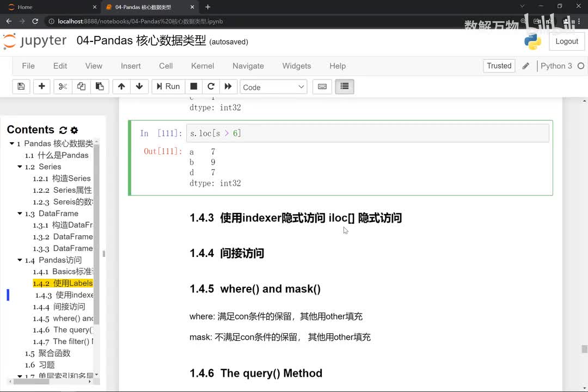The width and height of the screenshot is (588, 392).
Task: Move the selected cell up with the arrow
Action: tap(121, 87)
